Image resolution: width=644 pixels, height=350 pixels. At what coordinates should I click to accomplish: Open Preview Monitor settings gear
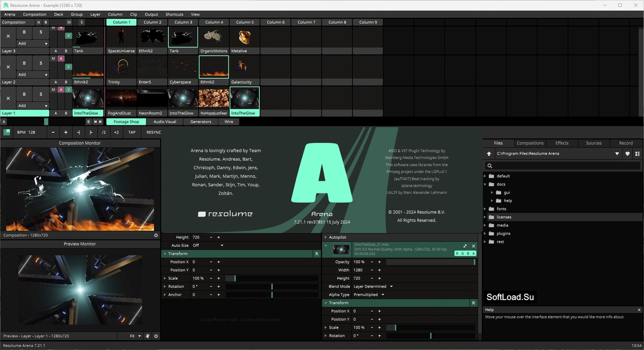coord(156,336)
